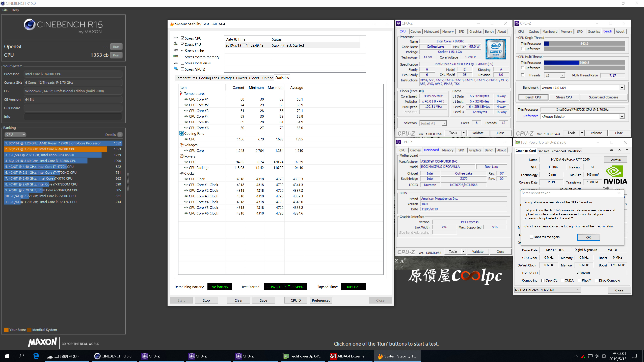The height and width of the screenshot is (362, 644).
Task: Click CPU Multi Thread score bar 3900.5
Action: (584, 63)
